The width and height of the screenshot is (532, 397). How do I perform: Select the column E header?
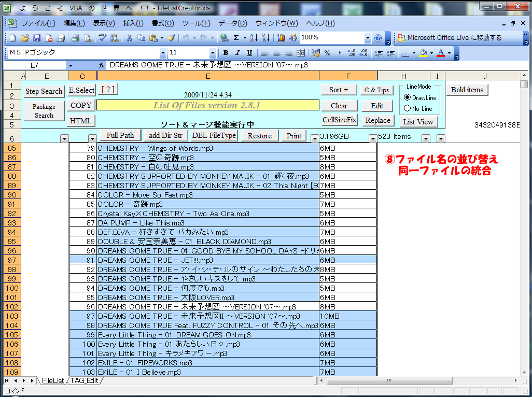[x=208, y=76]
